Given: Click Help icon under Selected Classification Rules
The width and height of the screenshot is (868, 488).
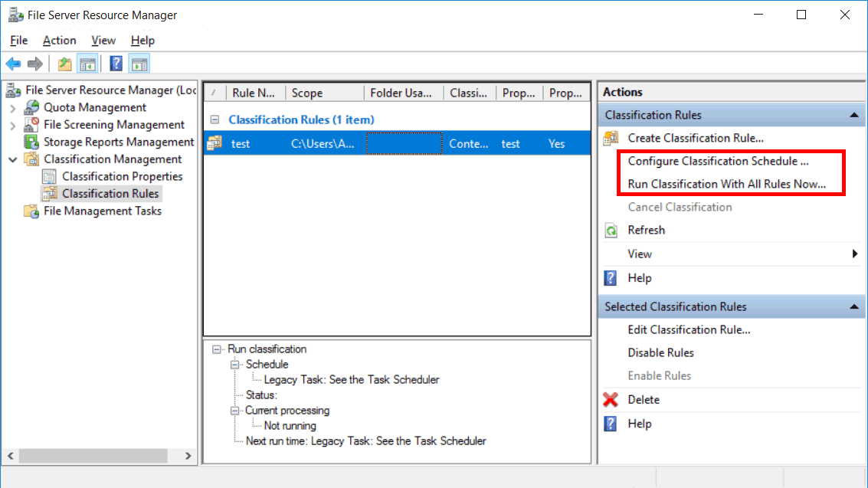Looking at the screenshot, I should [x=611, y=424].
